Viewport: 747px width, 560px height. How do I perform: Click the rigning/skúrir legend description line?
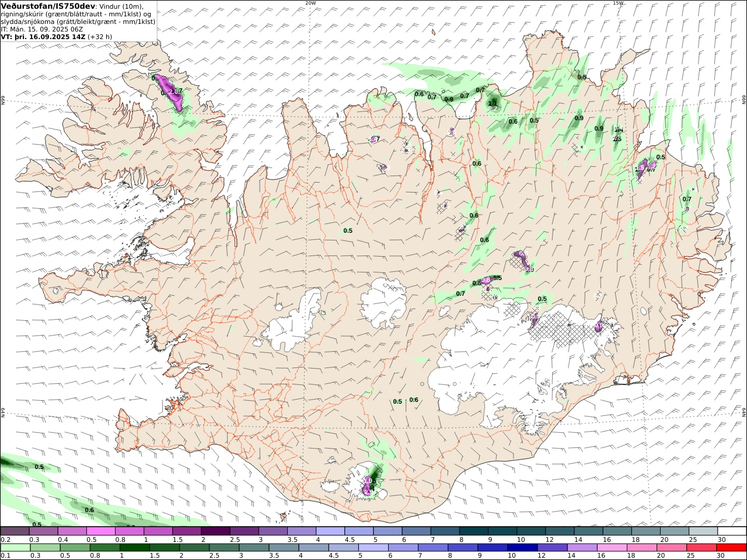click(x=76, y=14)
